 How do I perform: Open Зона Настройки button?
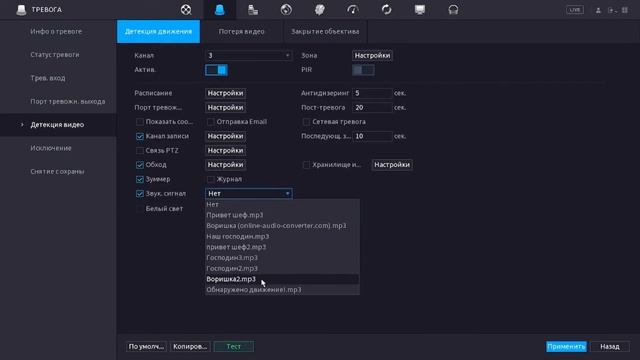tap(372, 55)
